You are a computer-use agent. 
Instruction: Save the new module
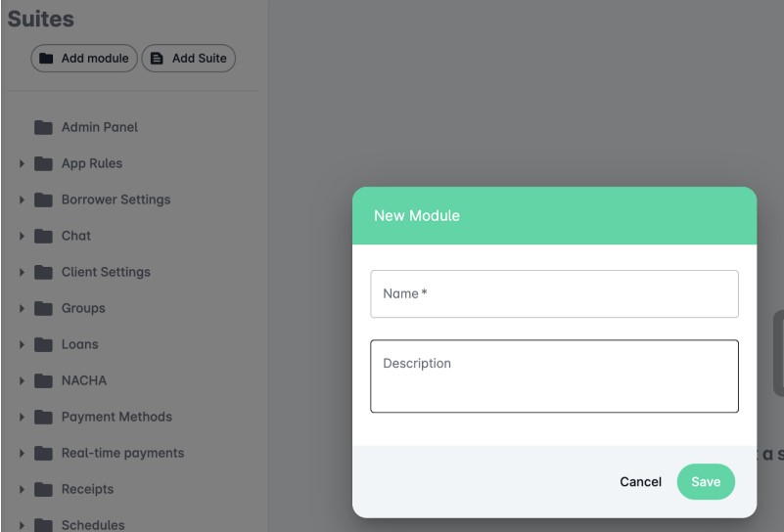coord(706,482)
